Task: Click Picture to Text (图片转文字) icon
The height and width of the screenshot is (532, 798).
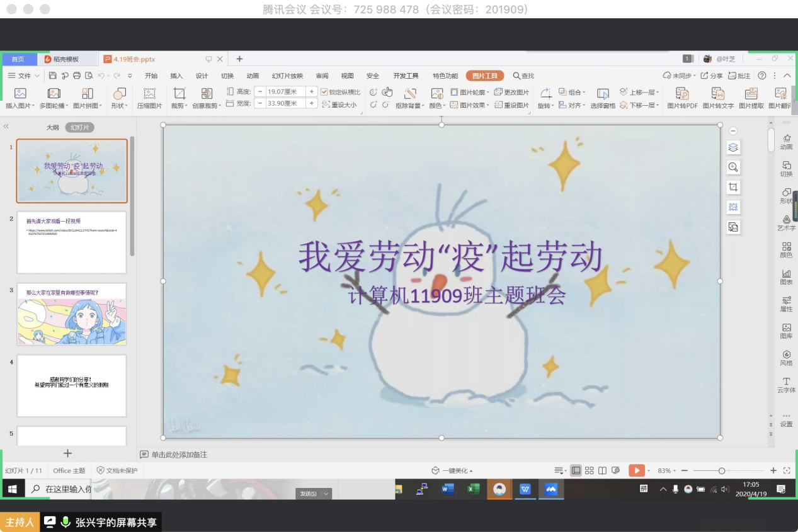Action: [x=717, y=94]
